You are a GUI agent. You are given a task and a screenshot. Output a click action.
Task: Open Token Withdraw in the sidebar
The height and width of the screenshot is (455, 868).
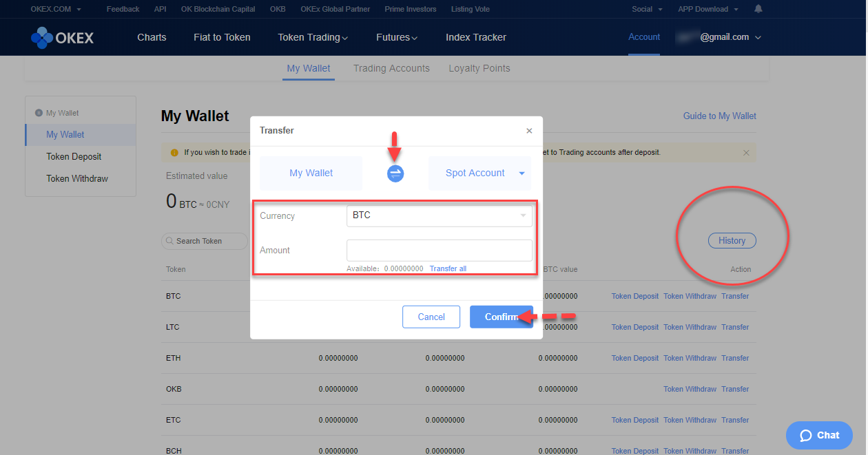pos(77,179)
